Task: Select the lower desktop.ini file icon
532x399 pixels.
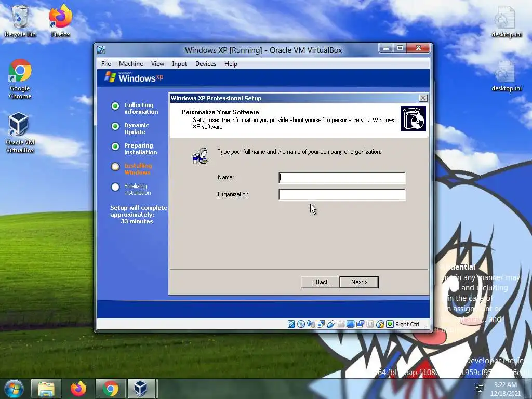Action: point(506,75)
